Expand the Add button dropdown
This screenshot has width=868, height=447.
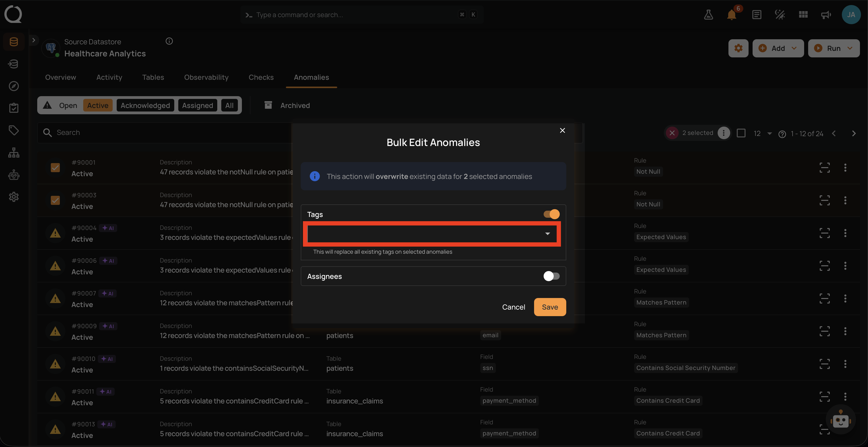pyautogui.click(x=794, y=48)
